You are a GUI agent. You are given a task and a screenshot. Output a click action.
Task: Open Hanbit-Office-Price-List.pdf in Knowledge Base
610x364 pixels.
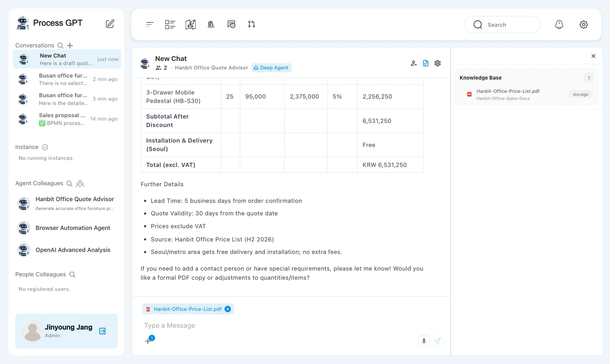pos(508,91)
